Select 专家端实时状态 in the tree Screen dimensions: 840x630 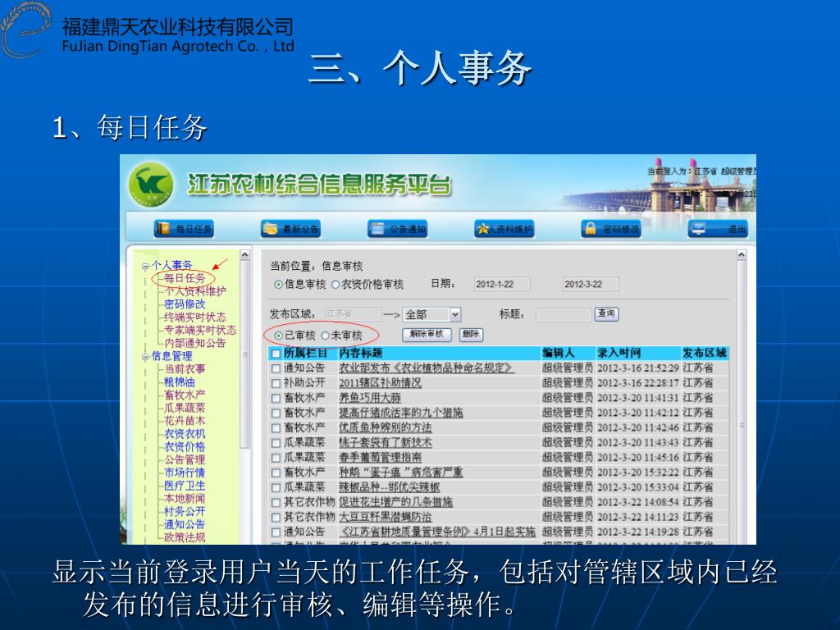(200, 330)
